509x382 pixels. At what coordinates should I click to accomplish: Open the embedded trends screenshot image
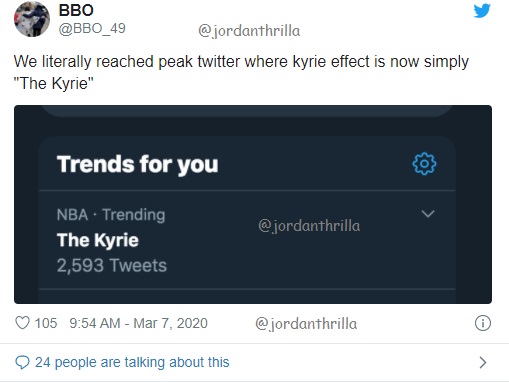point(253,204)
